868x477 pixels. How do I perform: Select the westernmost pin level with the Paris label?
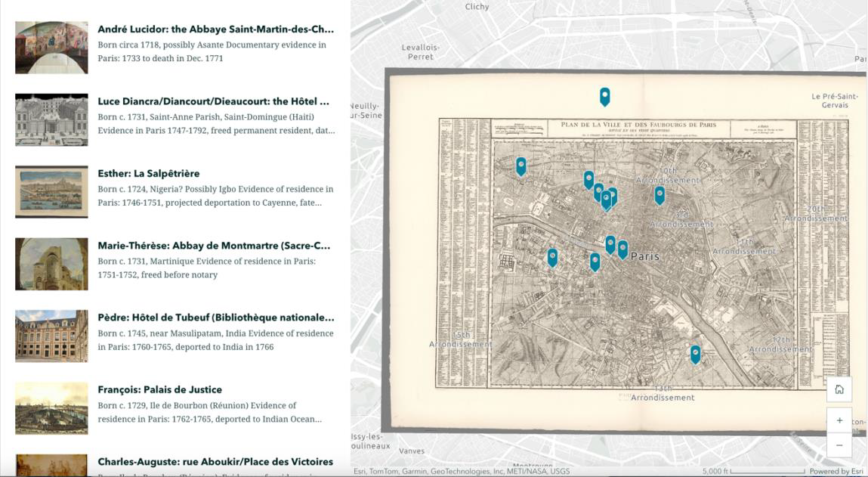coord(552,258)
